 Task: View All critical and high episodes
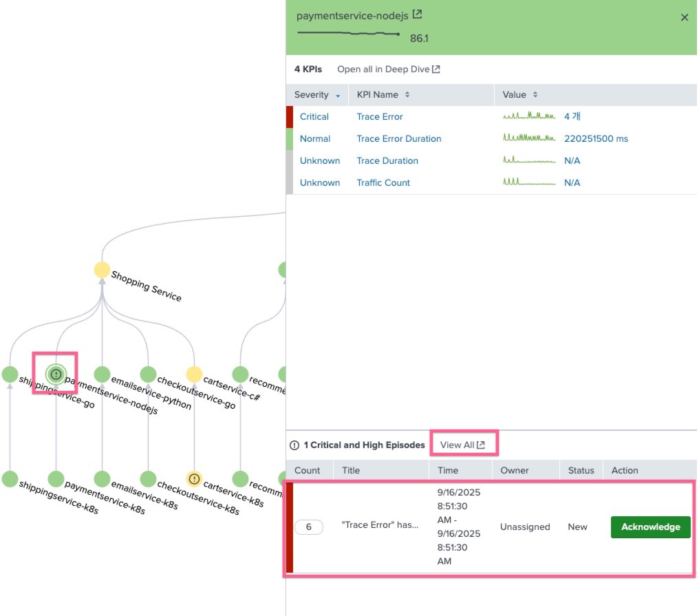pyautogui.click(x=462, y=445)
